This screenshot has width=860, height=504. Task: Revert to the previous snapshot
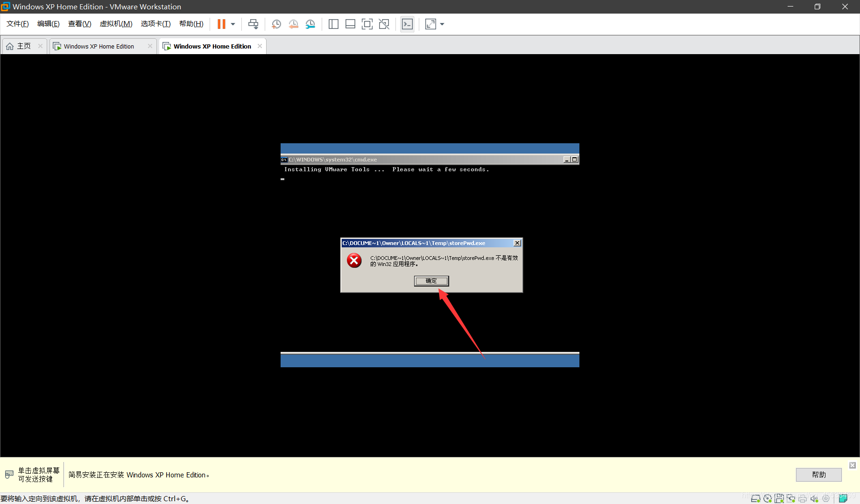[293, 24]
